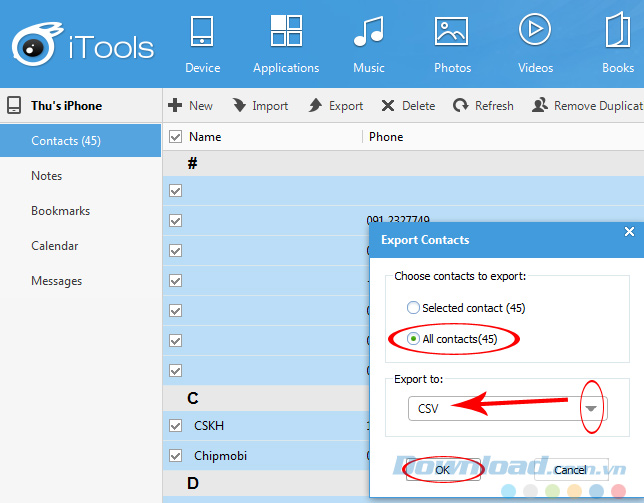Open the Notes sidebar item
Image resolution: width=644 pixels, height=503 pixels.
(47, 176)
